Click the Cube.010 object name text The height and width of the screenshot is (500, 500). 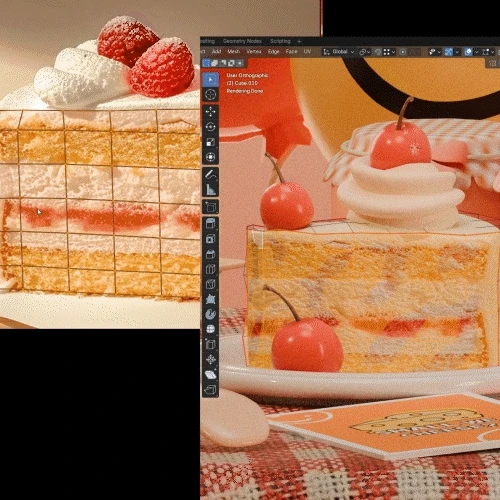(247, 83)
